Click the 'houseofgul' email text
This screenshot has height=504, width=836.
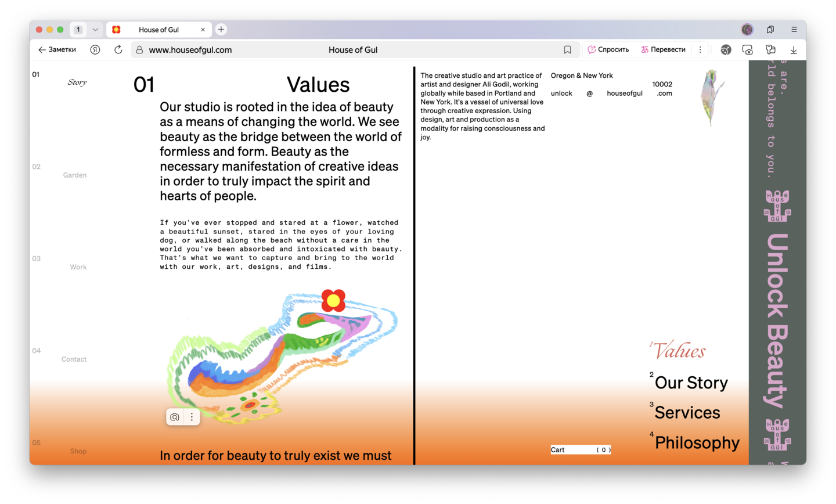pos(625,93)
